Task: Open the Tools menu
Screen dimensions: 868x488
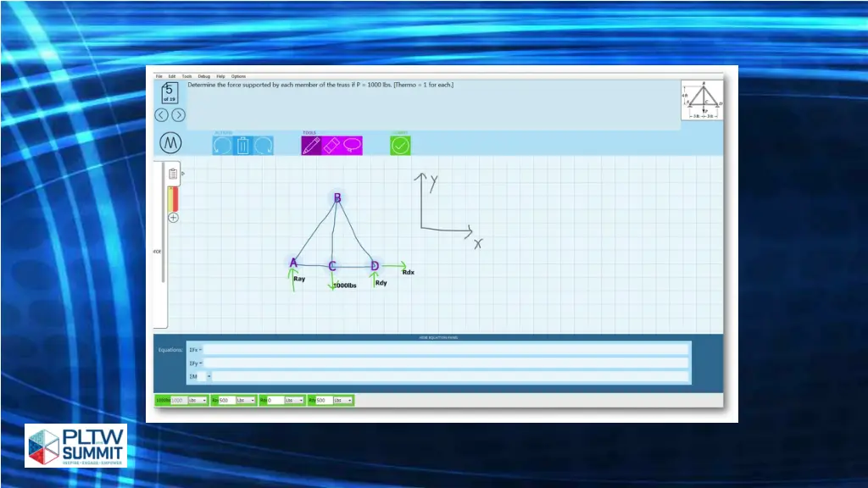Action: pos(186,76)
